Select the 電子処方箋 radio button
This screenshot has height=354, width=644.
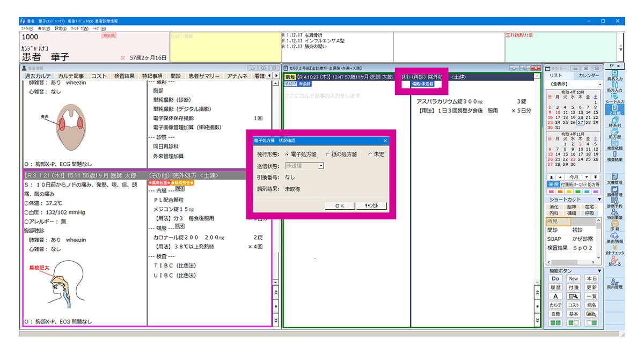coord(288,154)
